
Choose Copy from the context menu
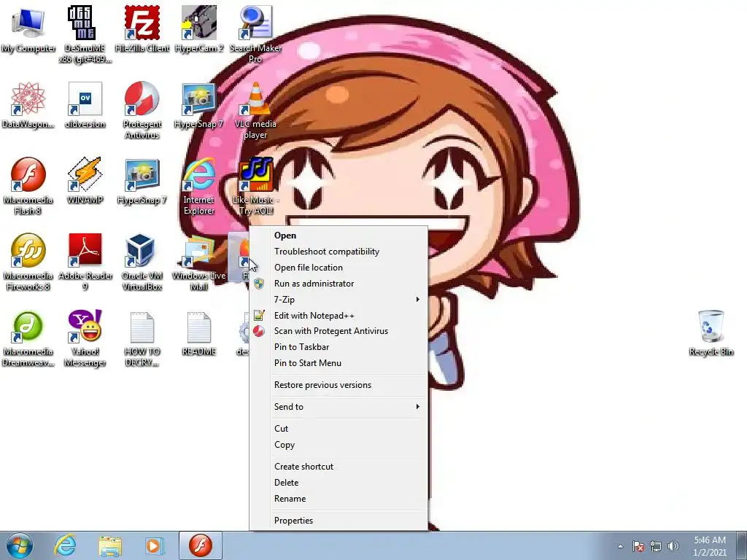(x=338, y=445)
